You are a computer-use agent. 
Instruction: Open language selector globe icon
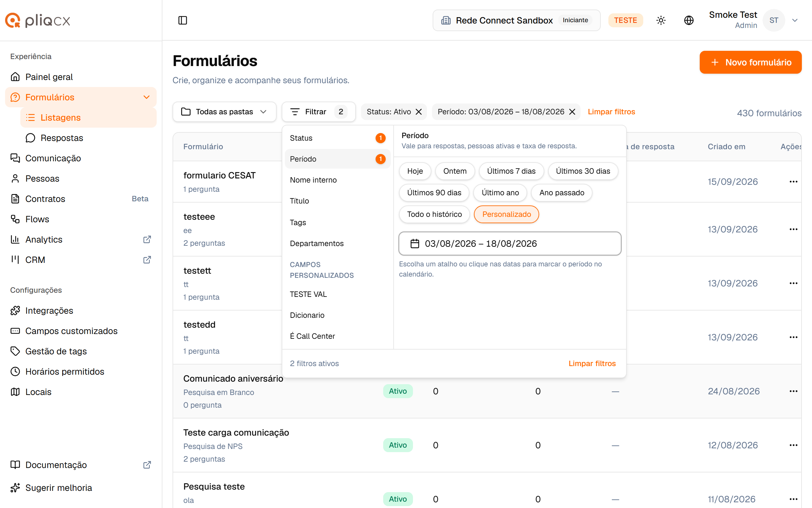click(689, 20)
